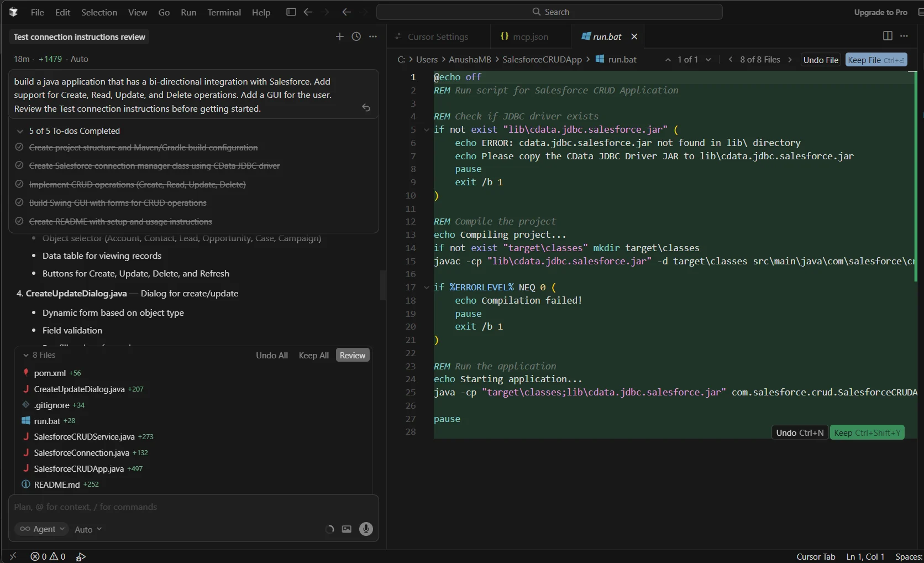This screenshot has height=563, width=924.
Task: Toggle the Create README to-do checkmark
Action: point(19,222)
